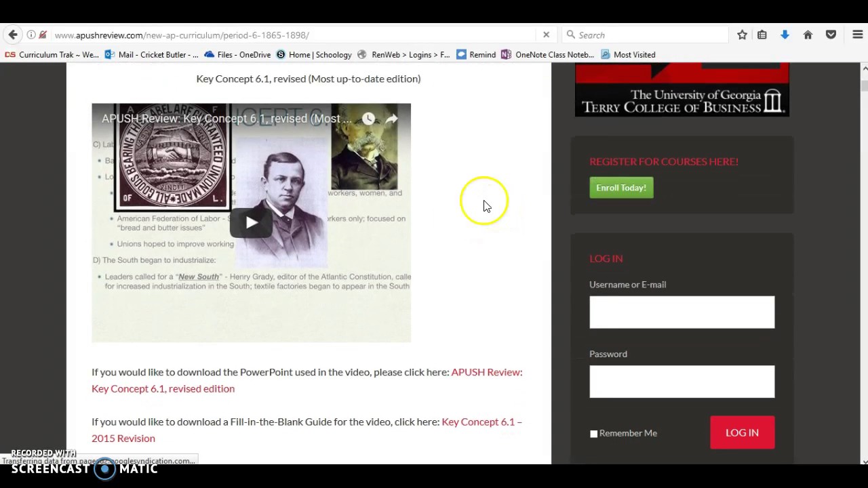
Task: Click the Password field
Action: [682, 382]
